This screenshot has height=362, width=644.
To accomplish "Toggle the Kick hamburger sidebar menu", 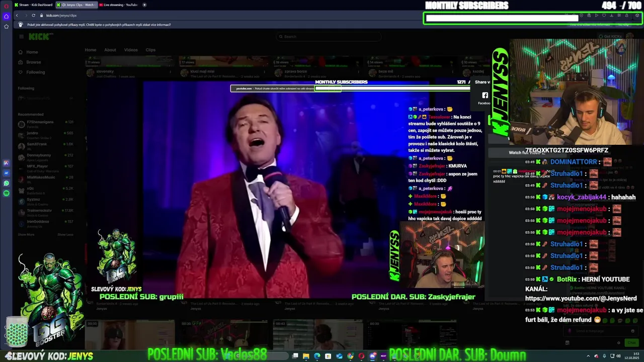I will [21, 36].
